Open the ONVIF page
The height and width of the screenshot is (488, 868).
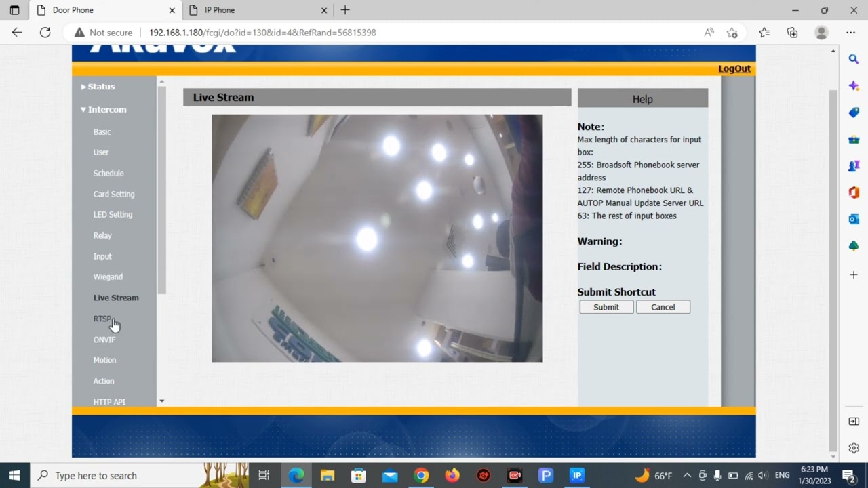tap(104, 340)
